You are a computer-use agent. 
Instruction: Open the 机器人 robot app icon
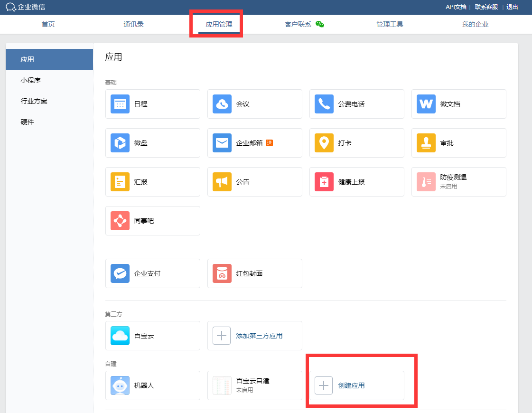(x=120, y=385)
